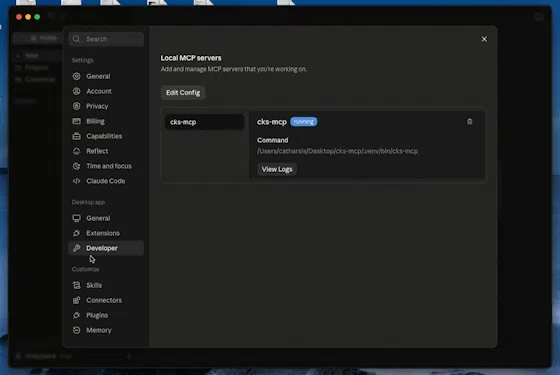Click the Extensions plug icon
This screenshot has width=560, height=375.
click(x=76, y=233)
